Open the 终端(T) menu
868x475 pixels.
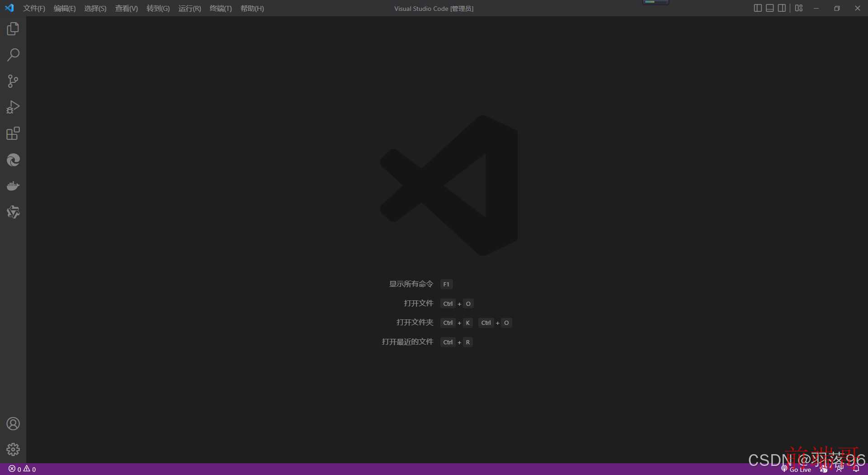[221, 9]
